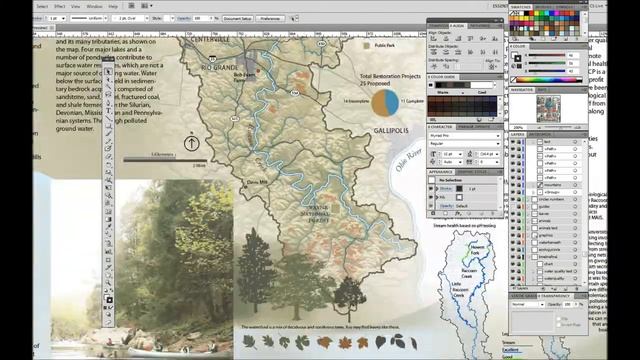The image size is (640, 360).
Task: Click the Navigator zoom percentage field
Action: point(518,127)
